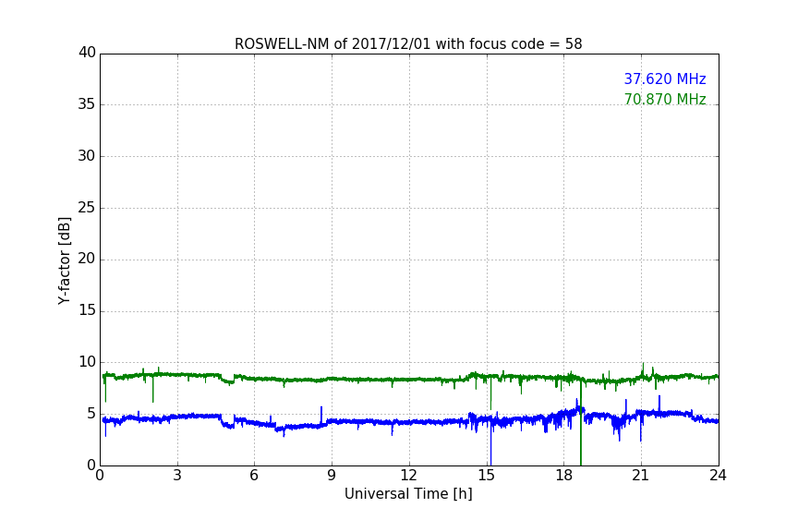Select the green 70.870 MHz legend label

tap(665, 99)
